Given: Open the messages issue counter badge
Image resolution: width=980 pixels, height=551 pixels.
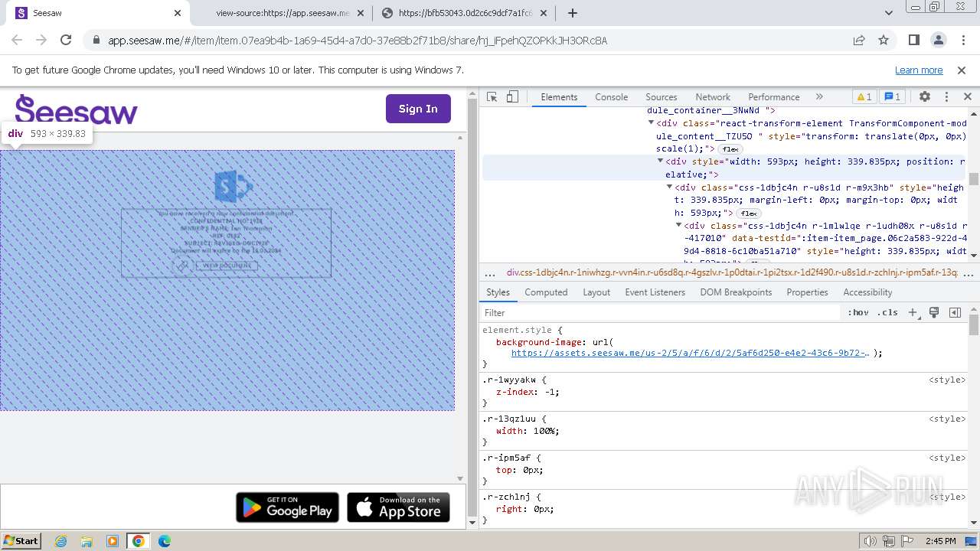Looking at the screenshot, I should pos(892,97).
